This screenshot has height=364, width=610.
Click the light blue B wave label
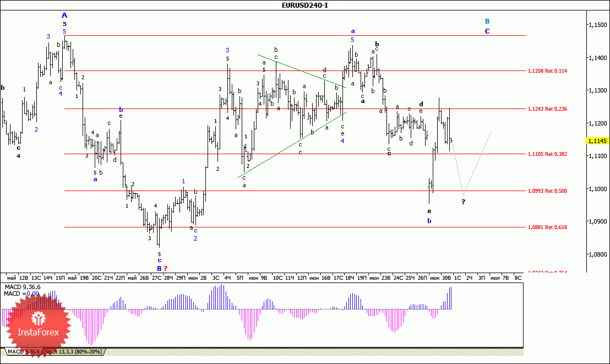click(487, 21)
